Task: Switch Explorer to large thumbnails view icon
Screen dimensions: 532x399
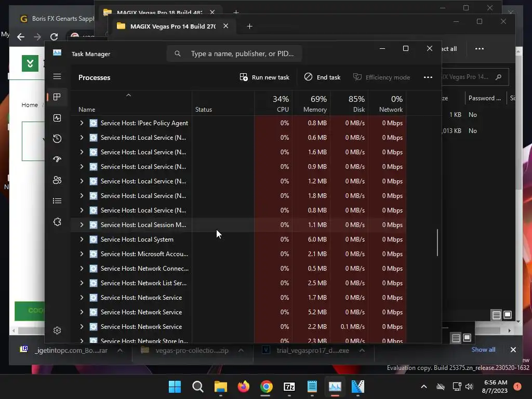Action: coord(508,315)
